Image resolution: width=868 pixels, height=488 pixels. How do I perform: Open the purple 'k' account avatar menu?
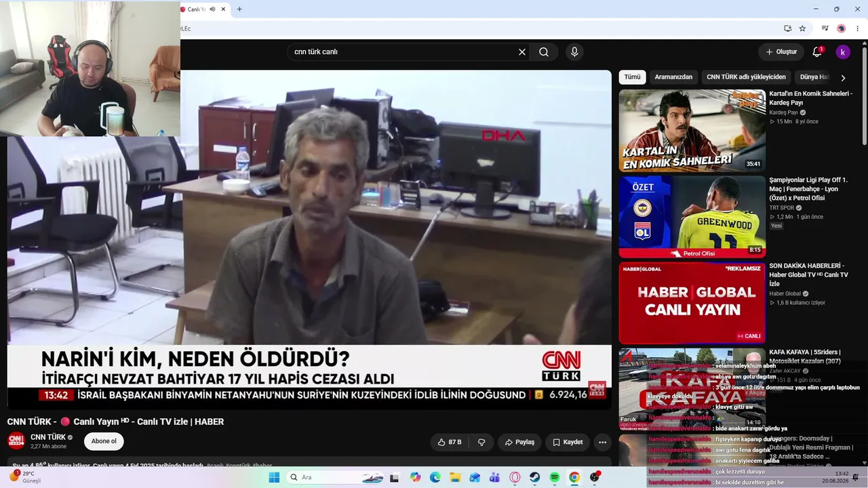click(843, 52)
